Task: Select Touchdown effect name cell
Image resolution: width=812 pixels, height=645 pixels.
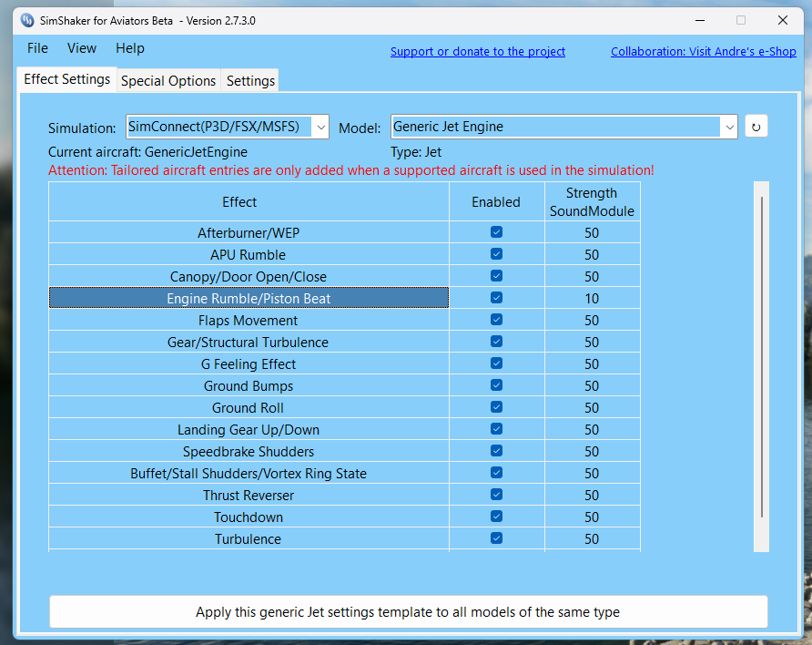Action: 249,517
